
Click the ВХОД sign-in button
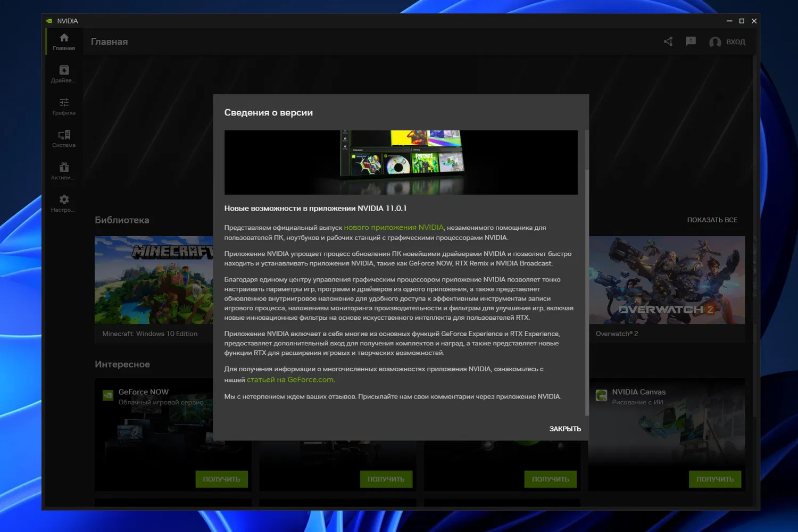coord(736,42)
